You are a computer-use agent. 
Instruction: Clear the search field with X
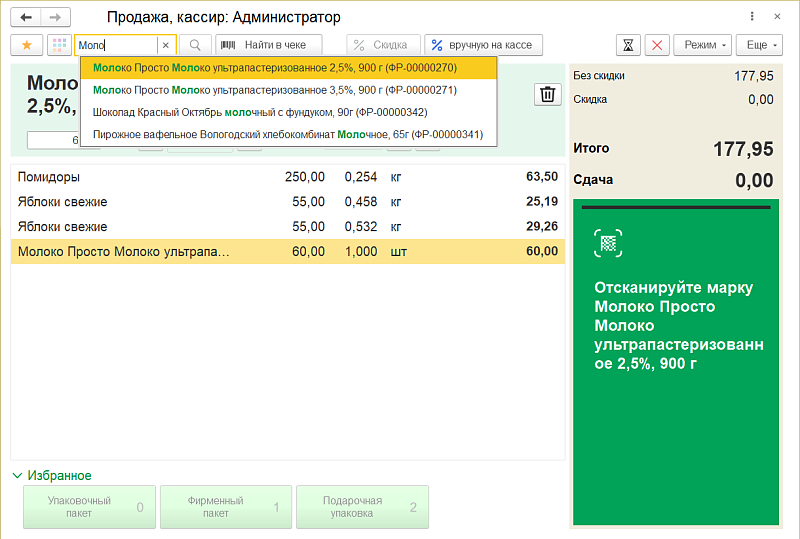point(166,45)
